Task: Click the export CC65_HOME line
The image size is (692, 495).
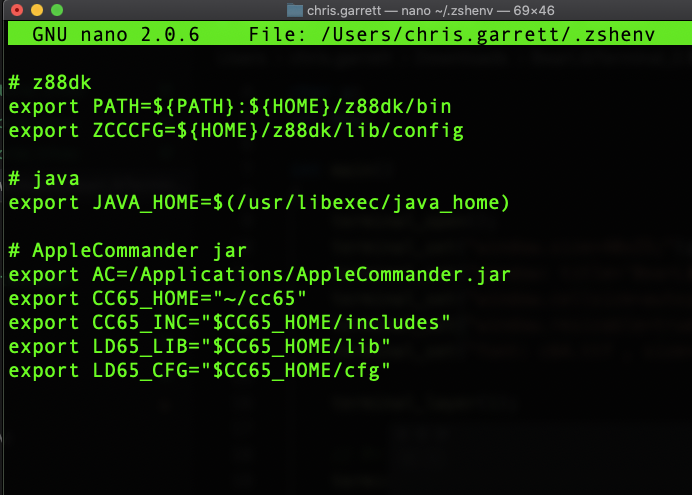Action: pyautogui.click(x=157, y=299)
